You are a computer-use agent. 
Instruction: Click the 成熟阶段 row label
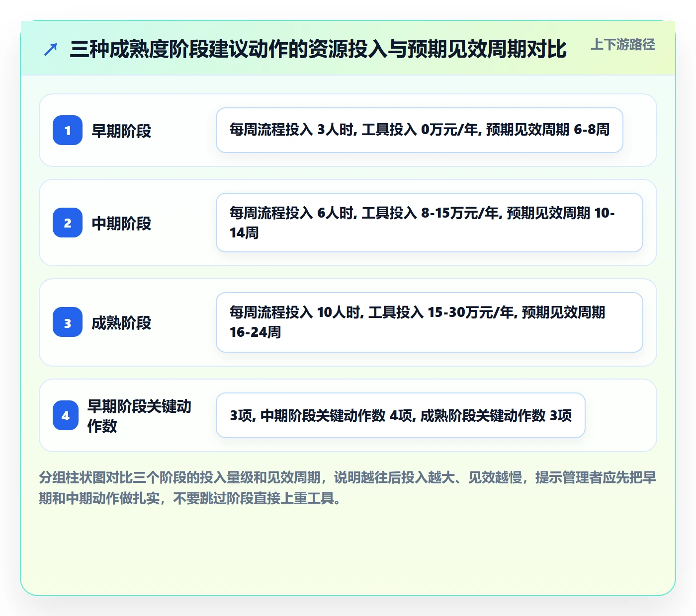pyautogui.click(x=121, y=322)
